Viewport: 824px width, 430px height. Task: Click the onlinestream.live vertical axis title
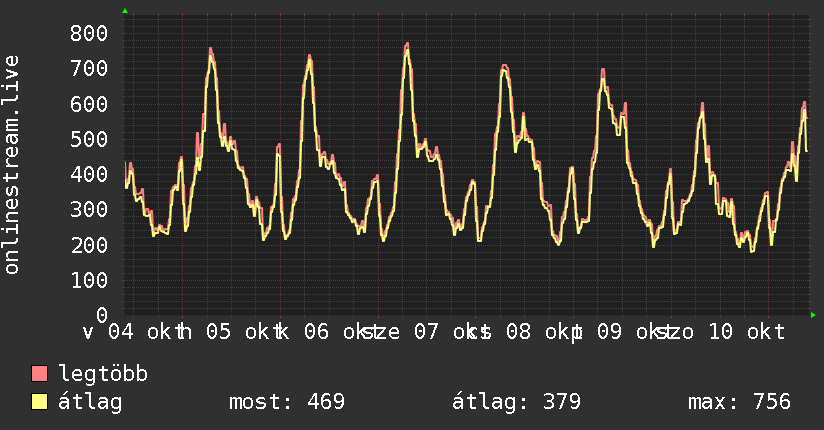pyautogui.click(x=11, y=165)
